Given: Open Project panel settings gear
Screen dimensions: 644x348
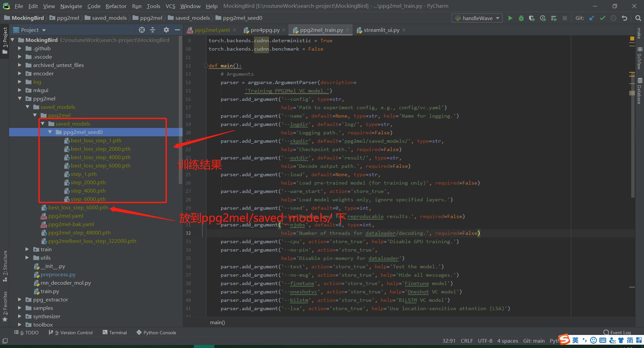Looking at the screenshot, I should tap(166, 30).
